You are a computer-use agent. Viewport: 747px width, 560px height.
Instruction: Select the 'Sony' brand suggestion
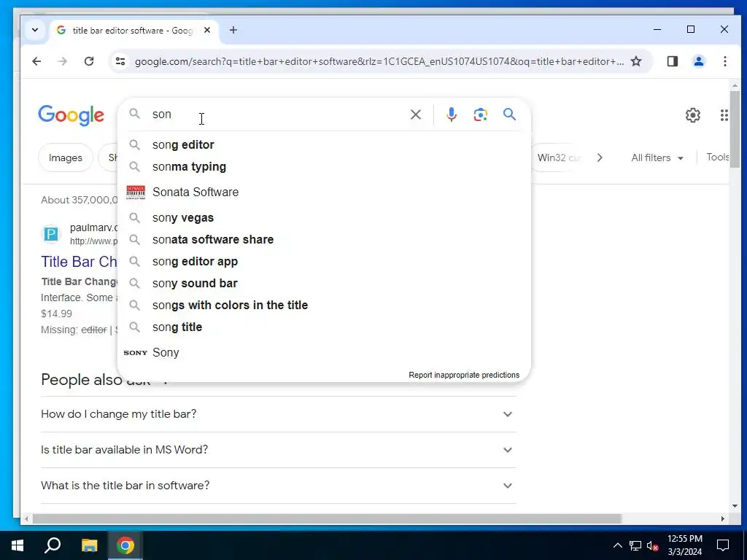point(324,352)
